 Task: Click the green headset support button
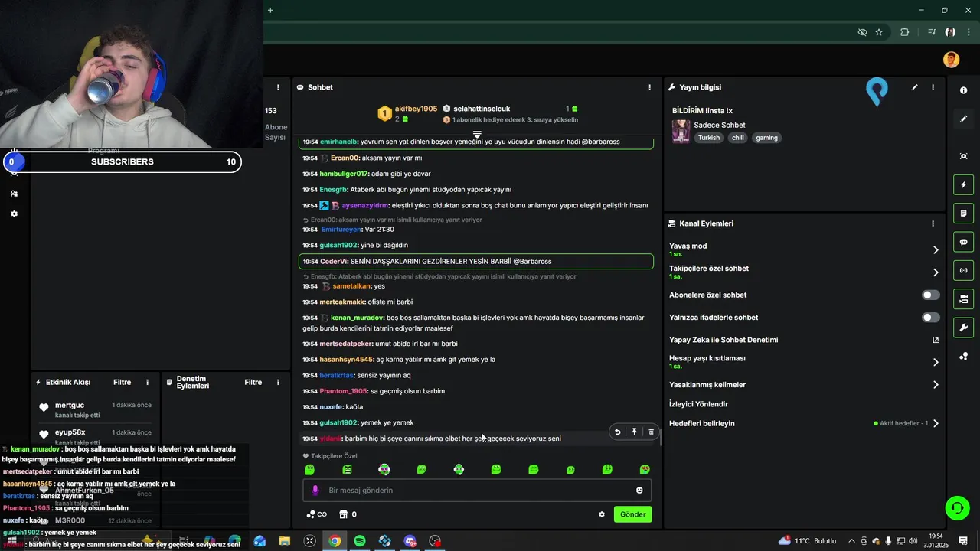(x=956, y=507)
